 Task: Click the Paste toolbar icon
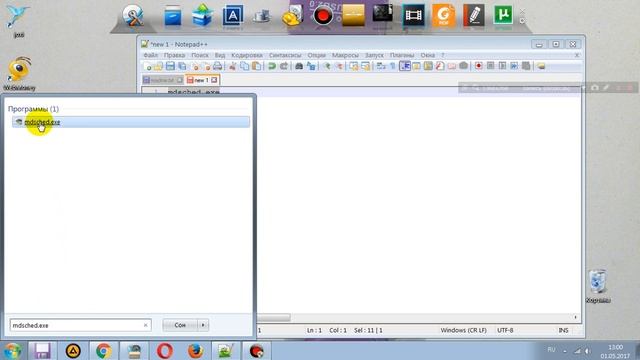(256, 66)
